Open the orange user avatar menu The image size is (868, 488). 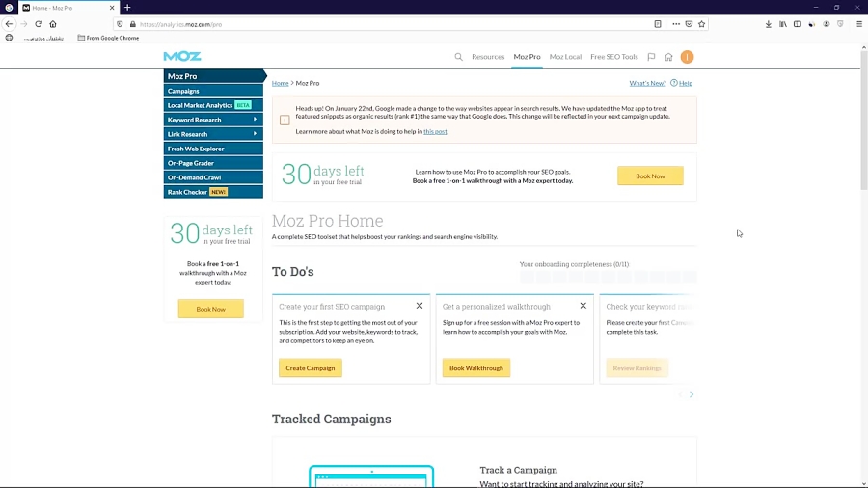(687, 57)
